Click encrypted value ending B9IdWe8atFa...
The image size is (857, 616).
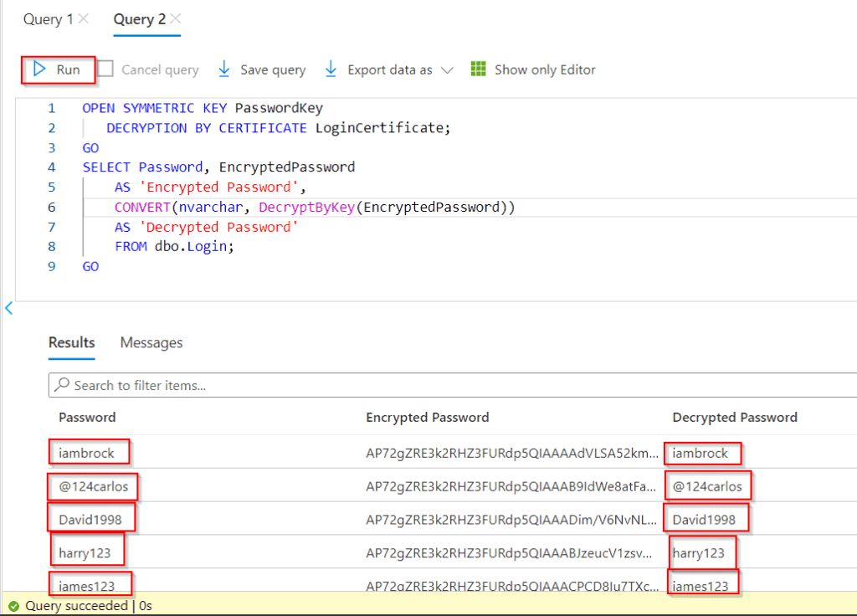pos(511,486)
